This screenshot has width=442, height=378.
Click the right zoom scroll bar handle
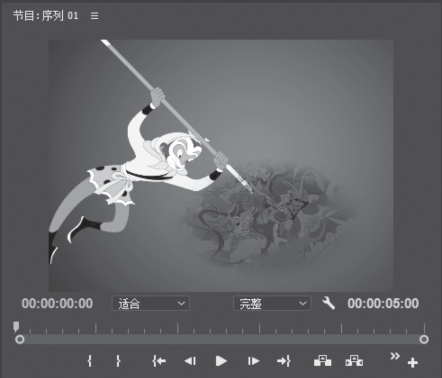point(424,339)
